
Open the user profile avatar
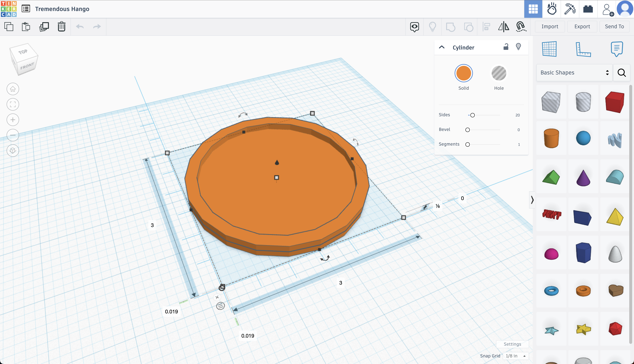[x=625, y=9]
